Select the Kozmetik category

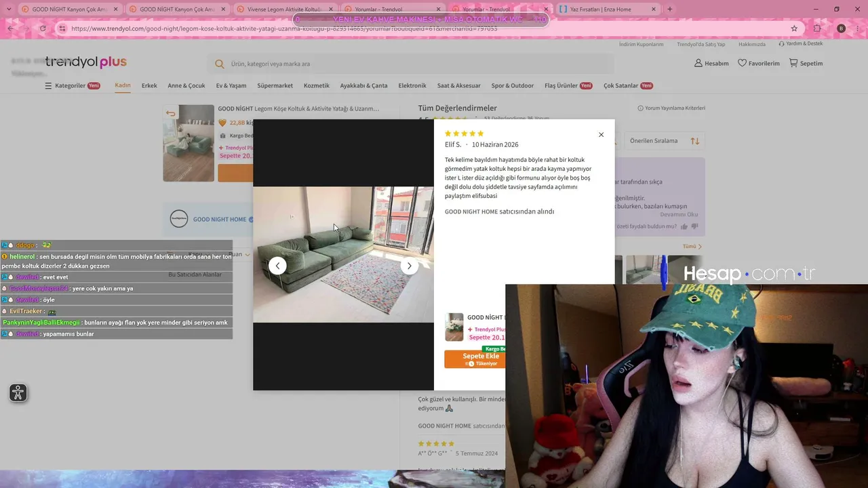[x=317, y=85]
